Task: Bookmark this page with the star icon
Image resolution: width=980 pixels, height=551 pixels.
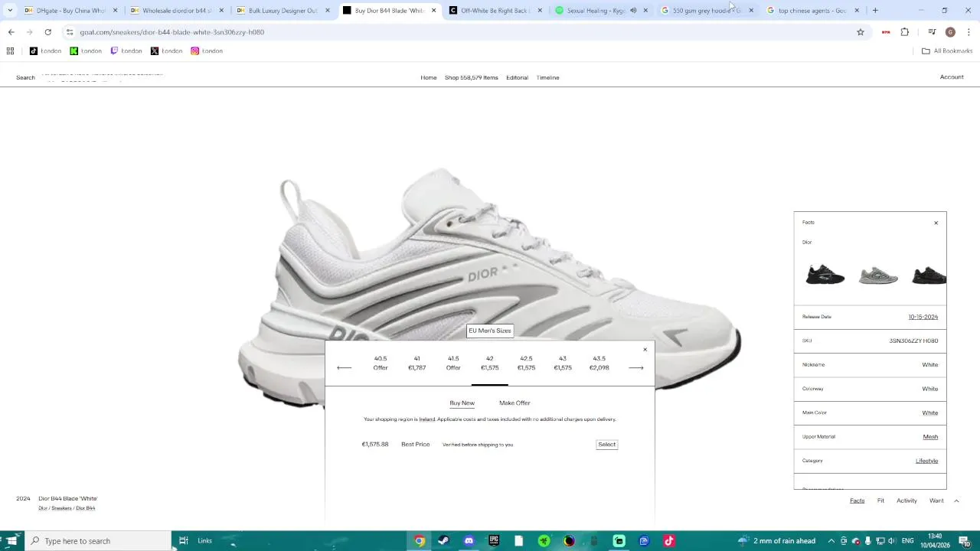Action: pos(861,32)
